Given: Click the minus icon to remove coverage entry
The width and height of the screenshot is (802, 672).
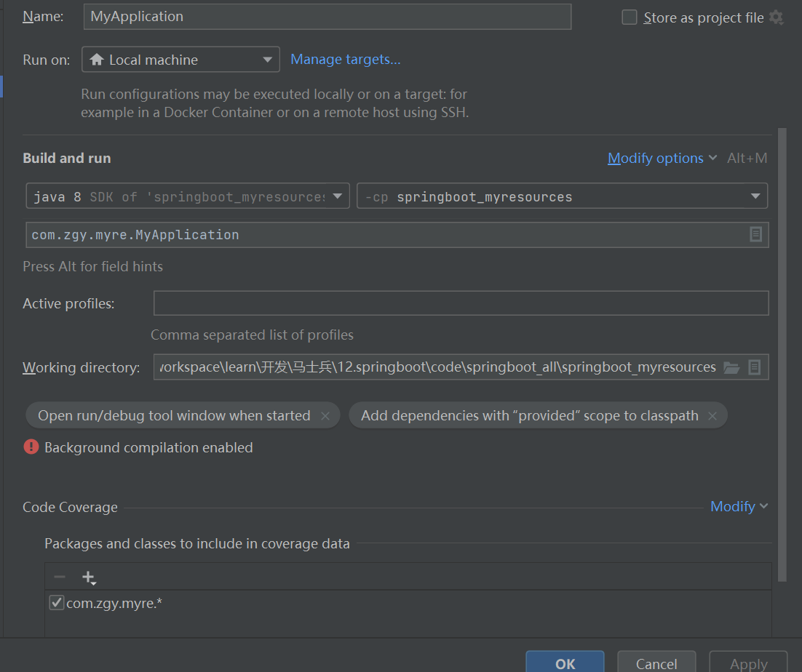Looking at the screenshot, I should pyautogui.click(x=60, y=577).
